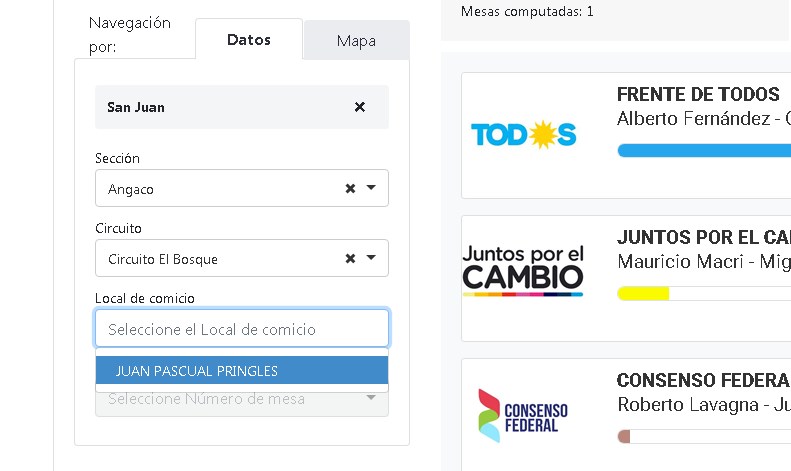Click the San Juan province label

(x=136, y=107)
